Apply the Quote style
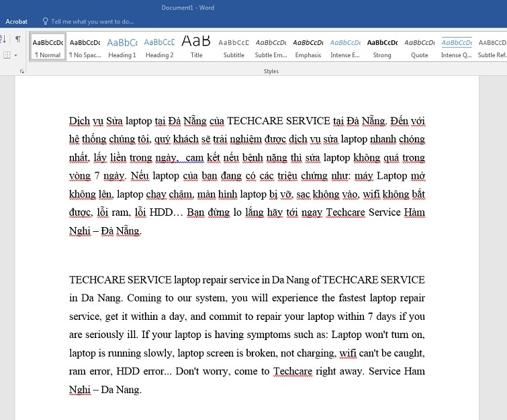 [x=419, y=46]
